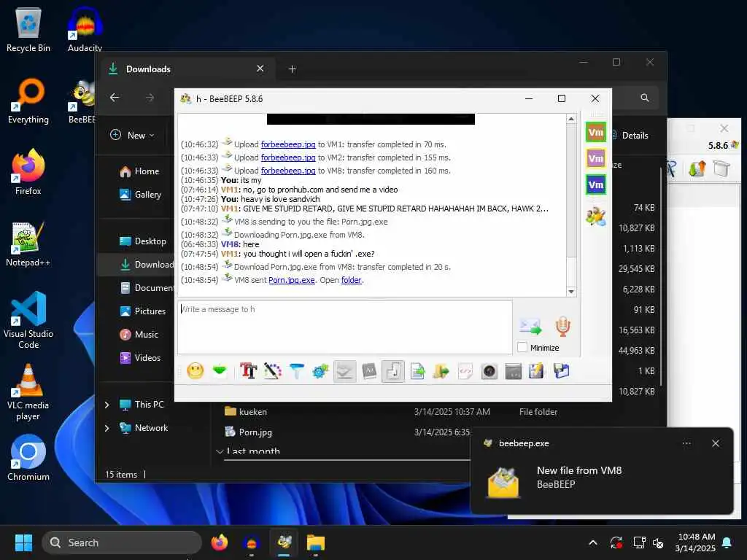Click the green envelope icon in BeeBEEP toolbar
Screen dimensions: 747x560
[220, 371]
